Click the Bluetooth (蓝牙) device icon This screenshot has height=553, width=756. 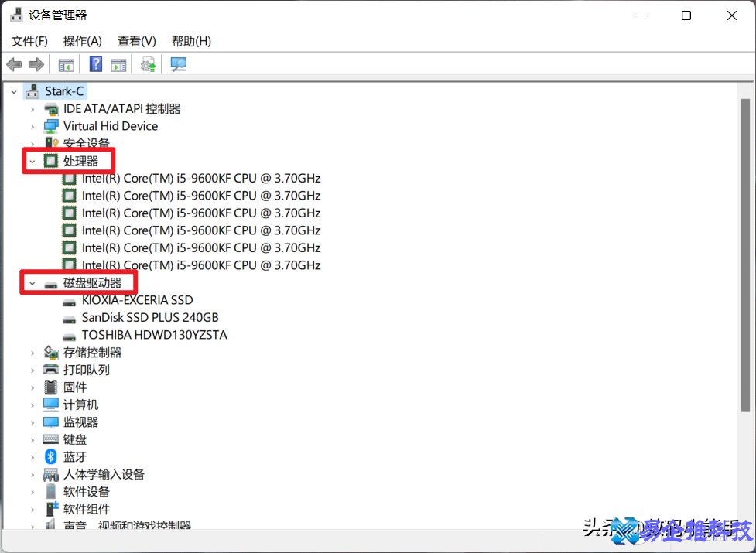51,457
